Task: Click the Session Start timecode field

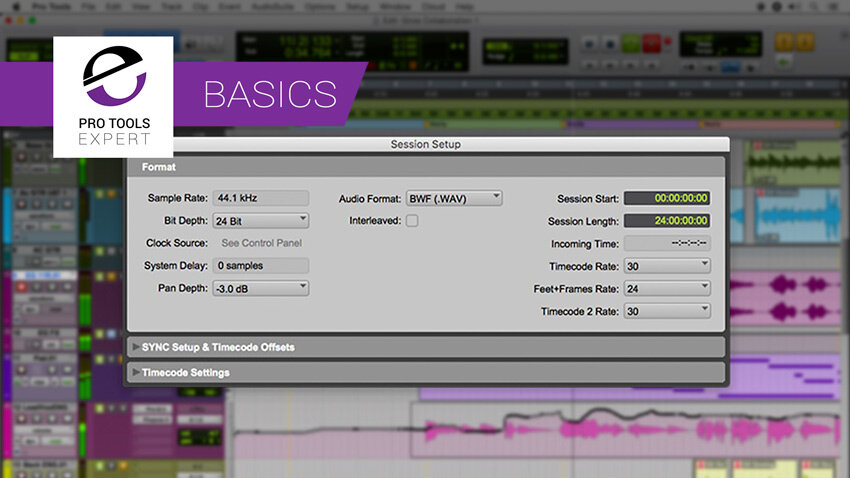Action: pyautogui.click(x=667, y=198)
